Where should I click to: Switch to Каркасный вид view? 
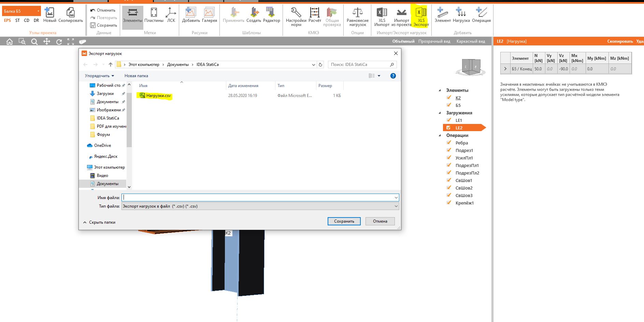tap(470, 41)
